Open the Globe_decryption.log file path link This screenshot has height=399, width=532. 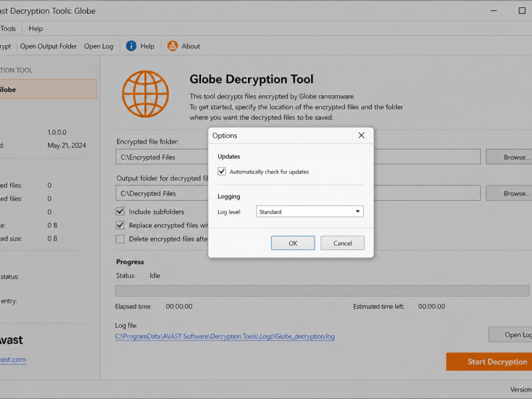click(225, 336)
